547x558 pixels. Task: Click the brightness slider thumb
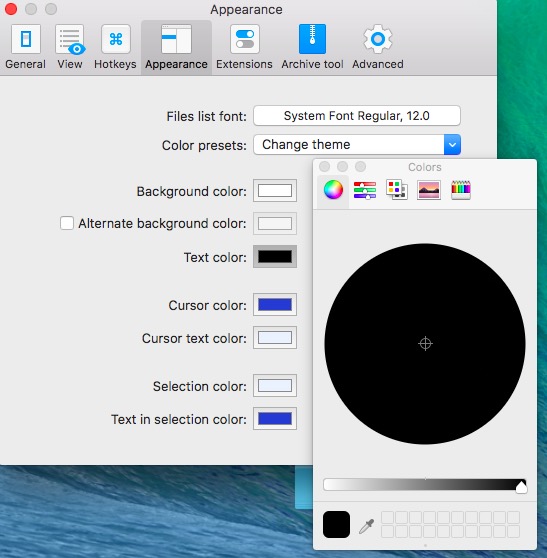(x=521, y=487)
